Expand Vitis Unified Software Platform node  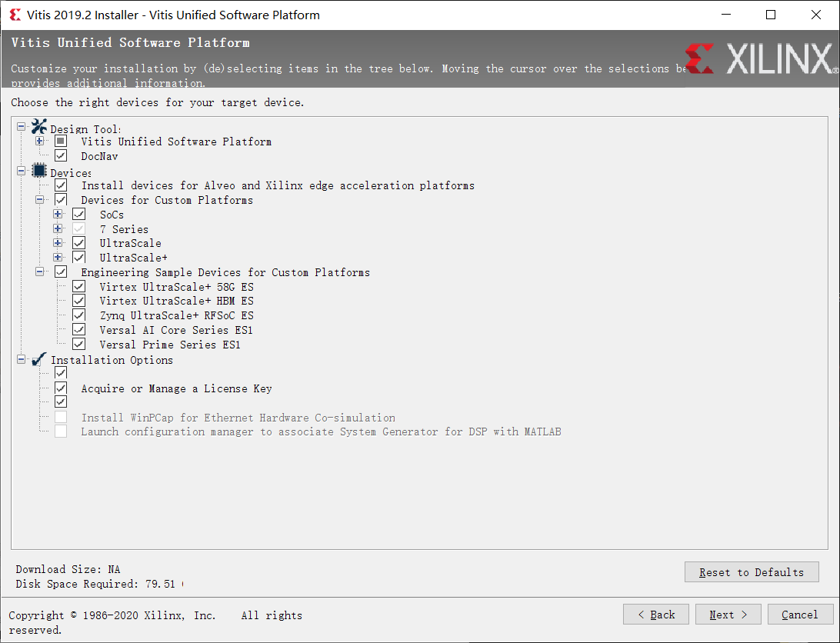[x=40, y=142]
